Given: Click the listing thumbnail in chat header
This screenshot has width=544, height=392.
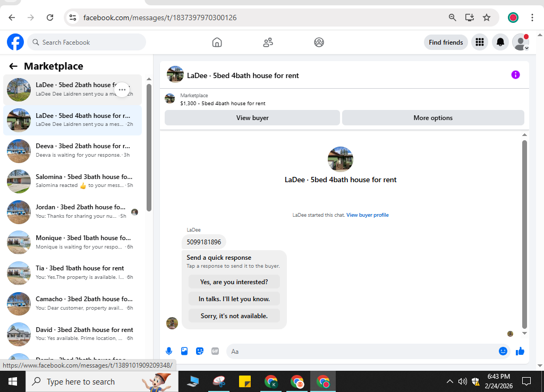Looking at the screenshot, I should tap(175, 74).
